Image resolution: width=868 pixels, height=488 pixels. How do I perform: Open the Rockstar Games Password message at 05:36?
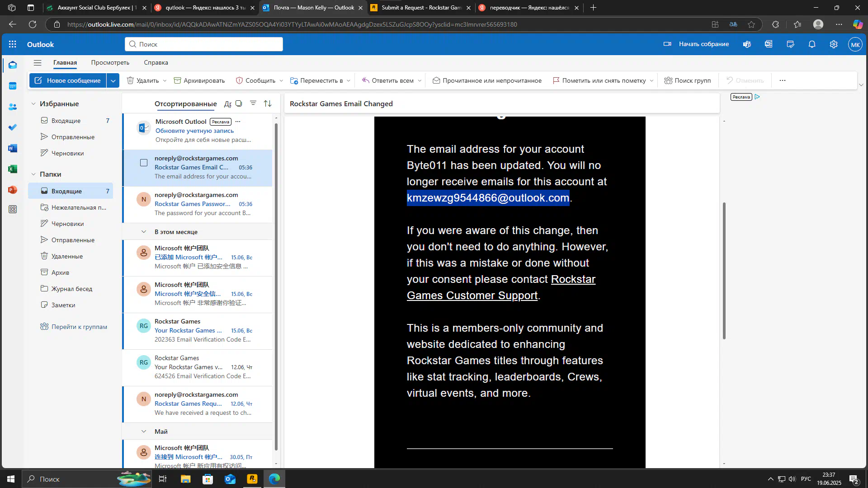[x=198, y=204]
